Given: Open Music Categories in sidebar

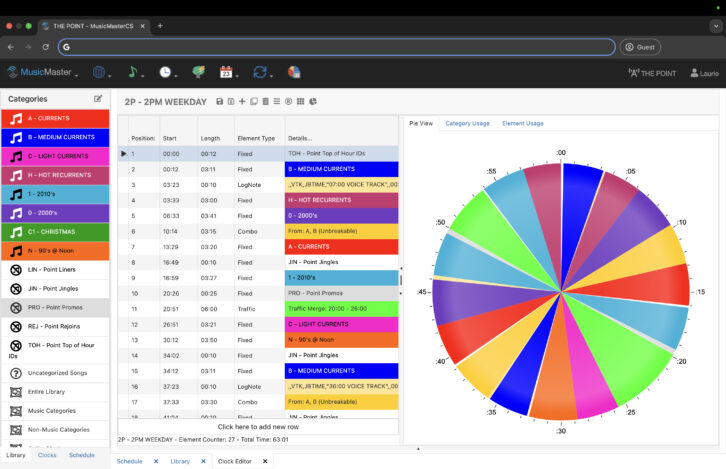Looking at the screenshot, I should [55, 411].
